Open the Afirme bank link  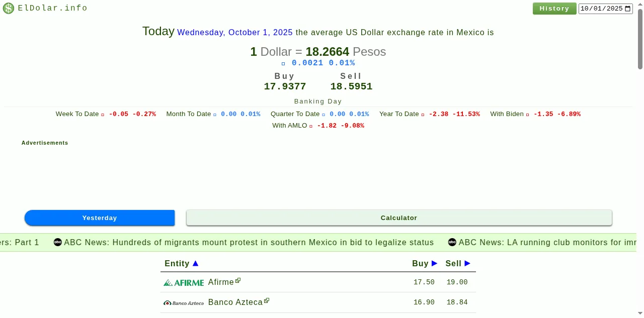(x=221, y=282)
